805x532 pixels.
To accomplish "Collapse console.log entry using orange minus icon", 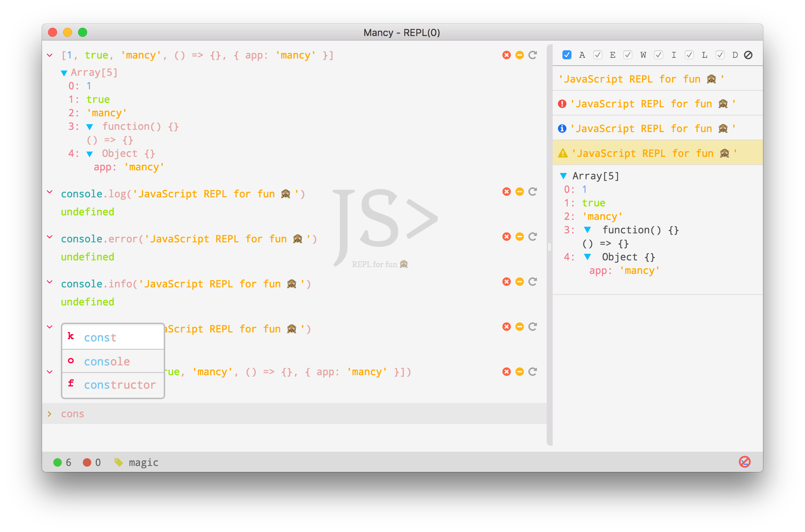I will 520,192.
